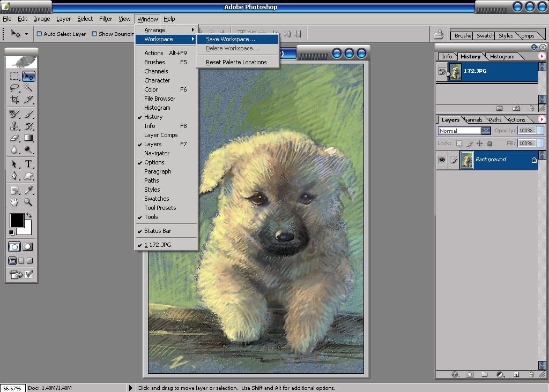Toggle Lock all padlock icon

[x=490, y=144]
